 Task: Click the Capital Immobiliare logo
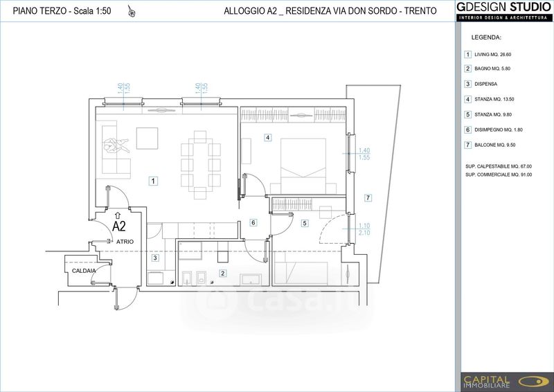tap(507, 382)
